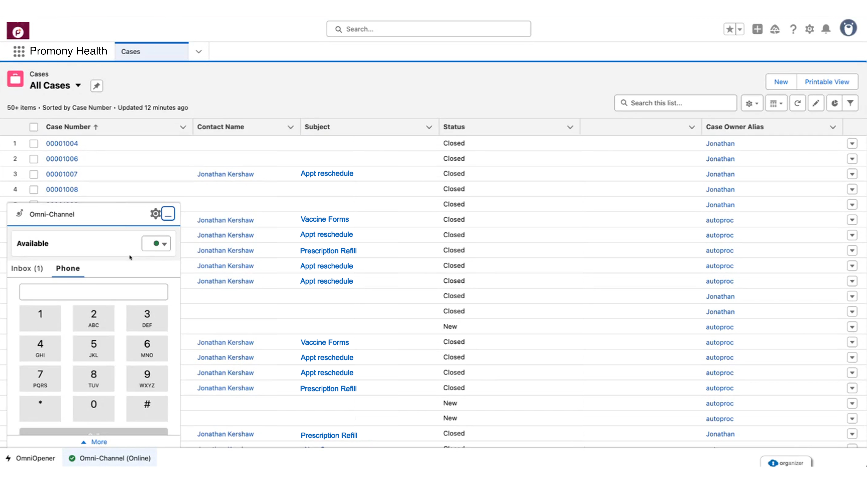Open the Charts icon for the list view
The height and width of the screenshot is (488, 868).
[835, 103]
